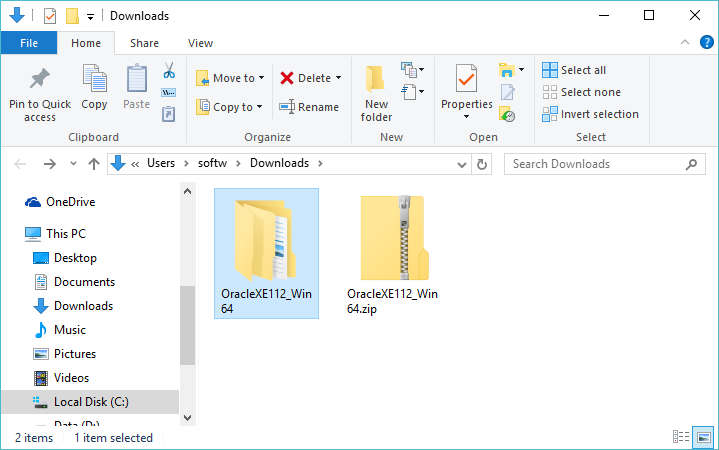Switch to the Home tab
The width and height of the screenshot is (719, 450).
(86, 43)
